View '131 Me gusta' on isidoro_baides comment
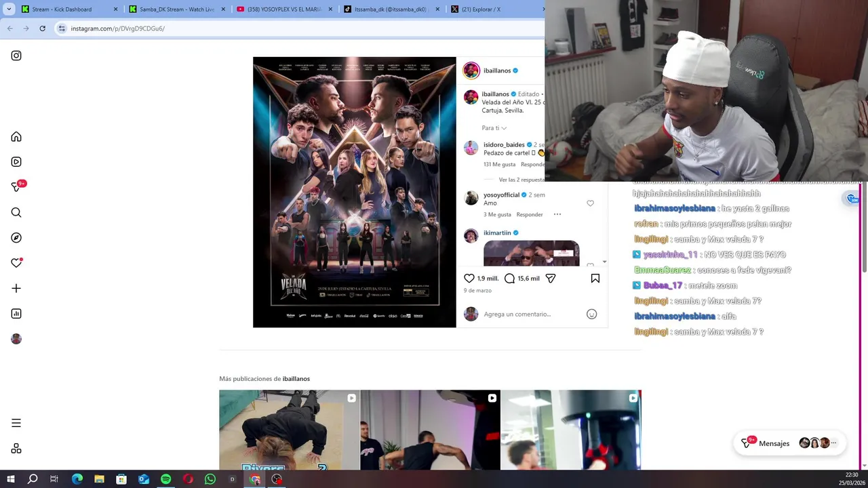The image size is (868, 488). point(500,164)
